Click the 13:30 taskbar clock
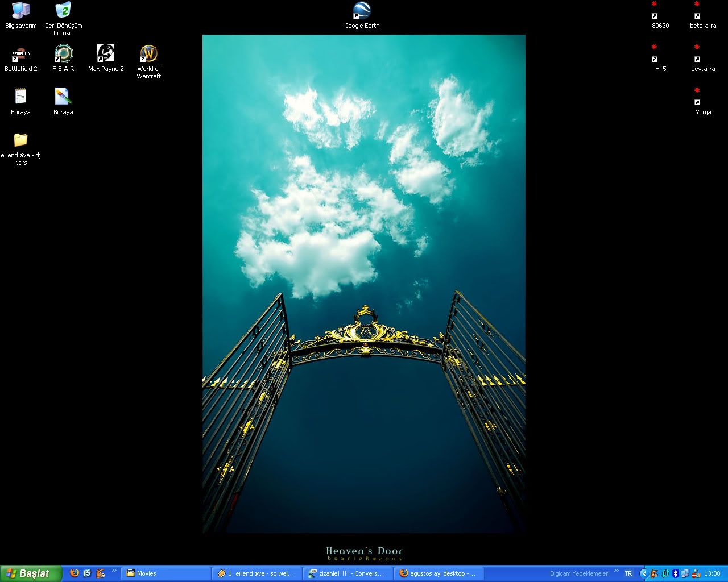Viewport: 728px width, 582px height. [x=712, y=573]
